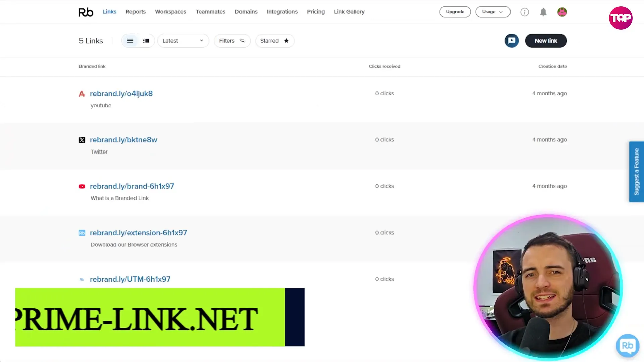Click the Rebrandly Rb logo

[x=86, y=12]
